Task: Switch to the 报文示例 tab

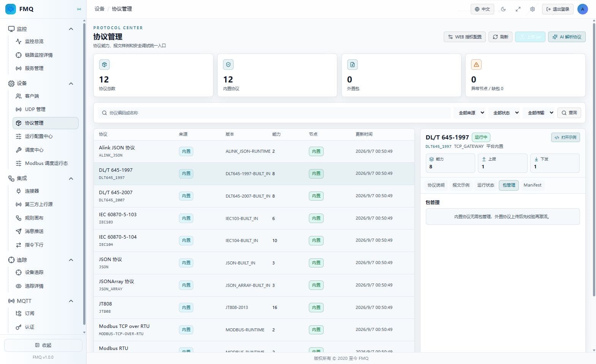Action: point(461,185)
